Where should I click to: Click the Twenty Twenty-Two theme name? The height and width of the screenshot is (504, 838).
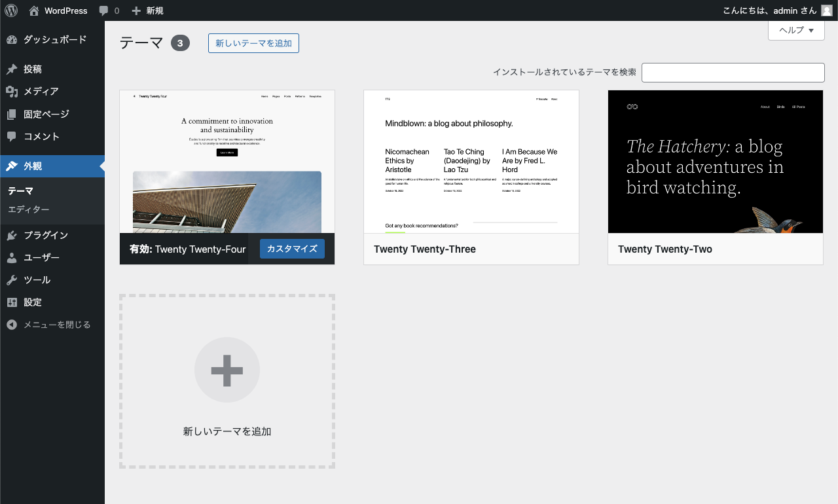click(x=665, y=249)
